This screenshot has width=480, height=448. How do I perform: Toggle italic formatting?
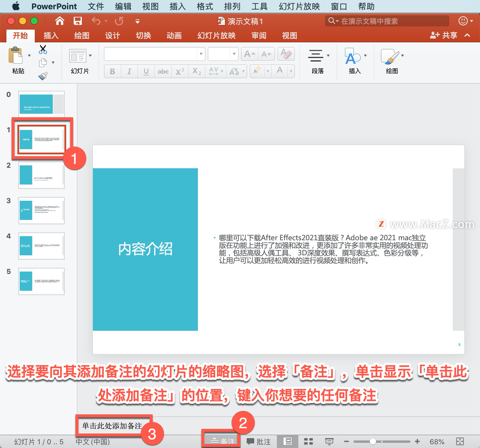point(129,71)
